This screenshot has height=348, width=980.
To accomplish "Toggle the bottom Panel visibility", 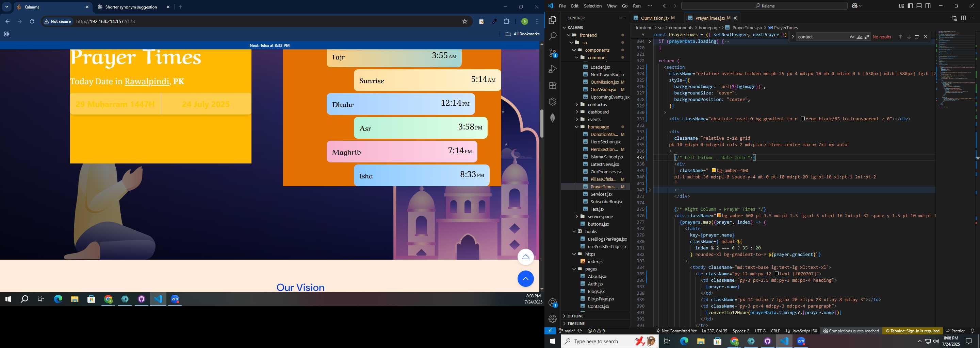I will [x=919, y=6].
